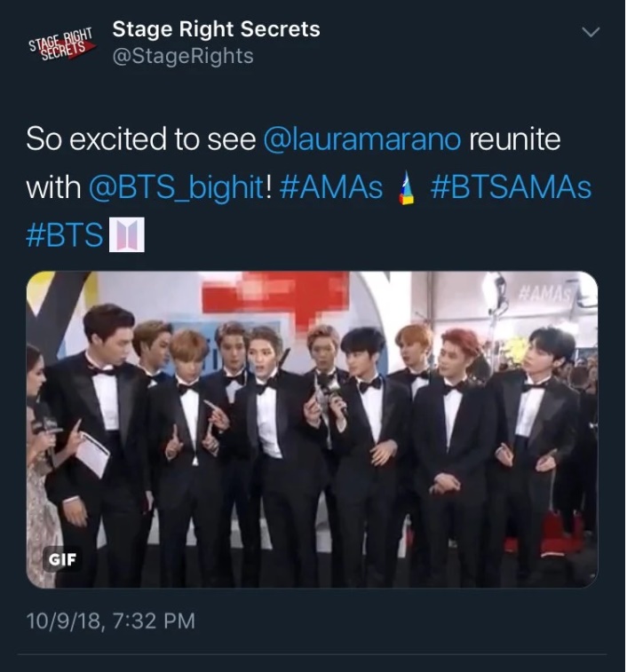Screen dimensions: 627x672
Task: Open the @lauramarano mention
Action: (x=364, y=140)
